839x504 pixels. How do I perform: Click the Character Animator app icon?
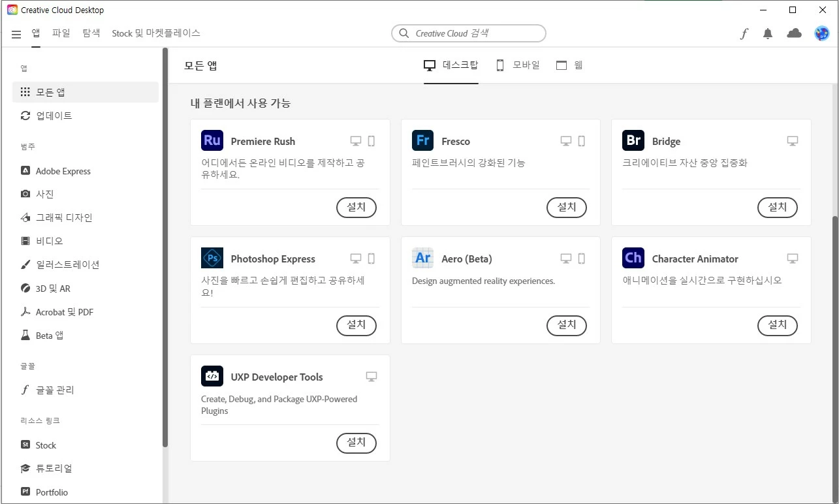point(633,258)
